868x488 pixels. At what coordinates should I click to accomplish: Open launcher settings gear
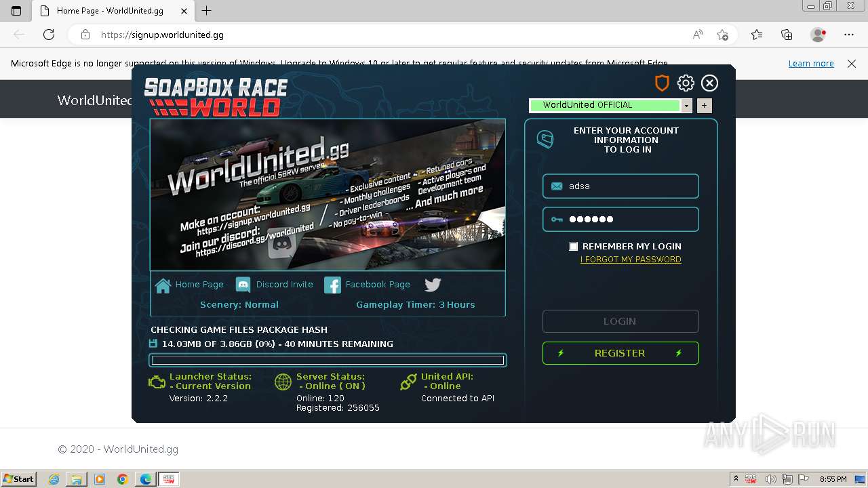pyautogui.click(x=686, y=83)
